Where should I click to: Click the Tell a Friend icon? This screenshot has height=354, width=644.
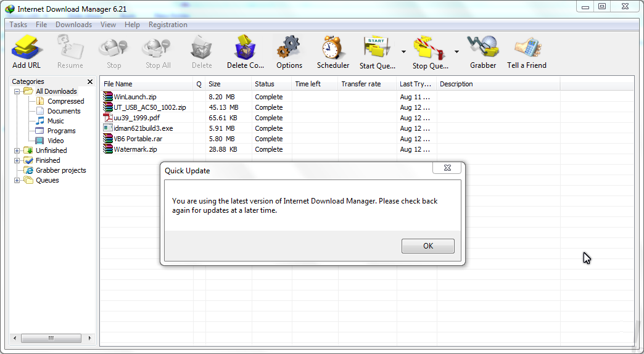tap(527, 48)
